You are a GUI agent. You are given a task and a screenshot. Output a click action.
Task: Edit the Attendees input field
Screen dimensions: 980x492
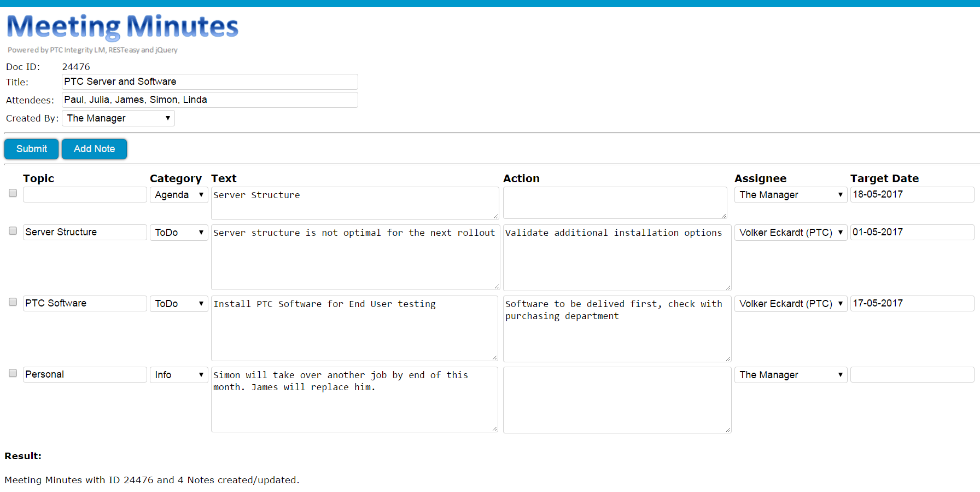point(210,100)
